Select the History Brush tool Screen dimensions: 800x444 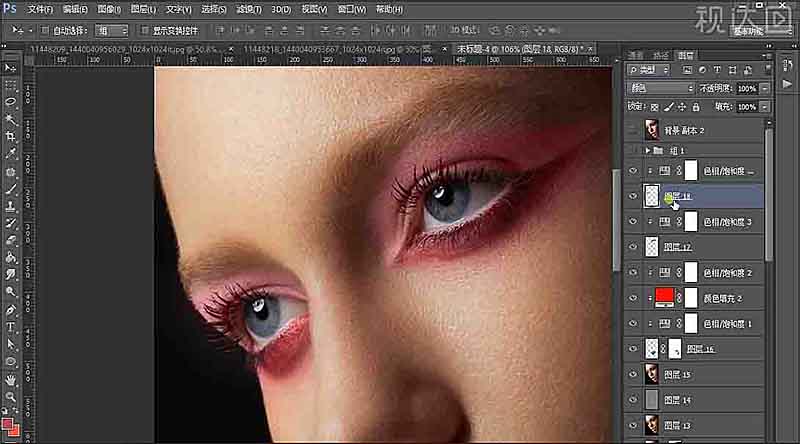click(10, 224)
